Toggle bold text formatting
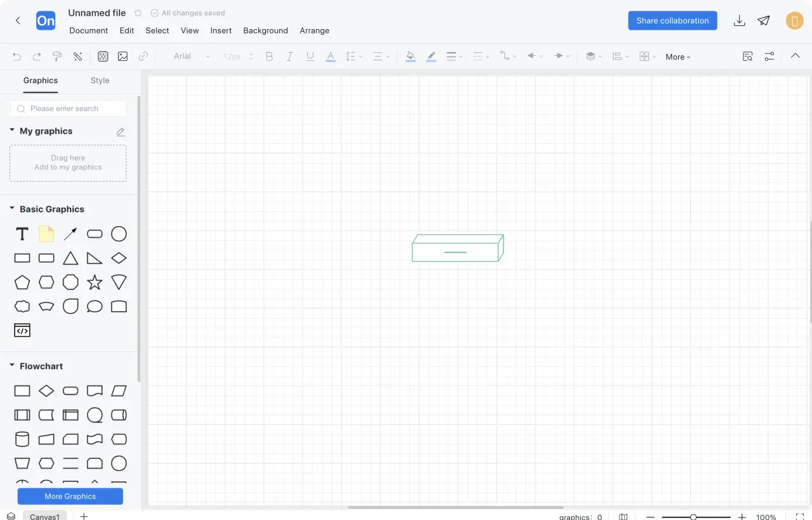The image size is (812, 520). click(269, 56)
